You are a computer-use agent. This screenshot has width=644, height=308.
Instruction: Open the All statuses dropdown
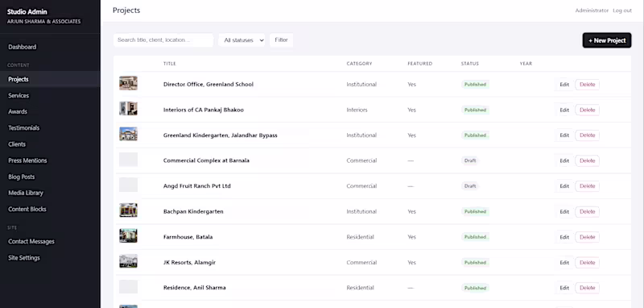coord(242,40)
